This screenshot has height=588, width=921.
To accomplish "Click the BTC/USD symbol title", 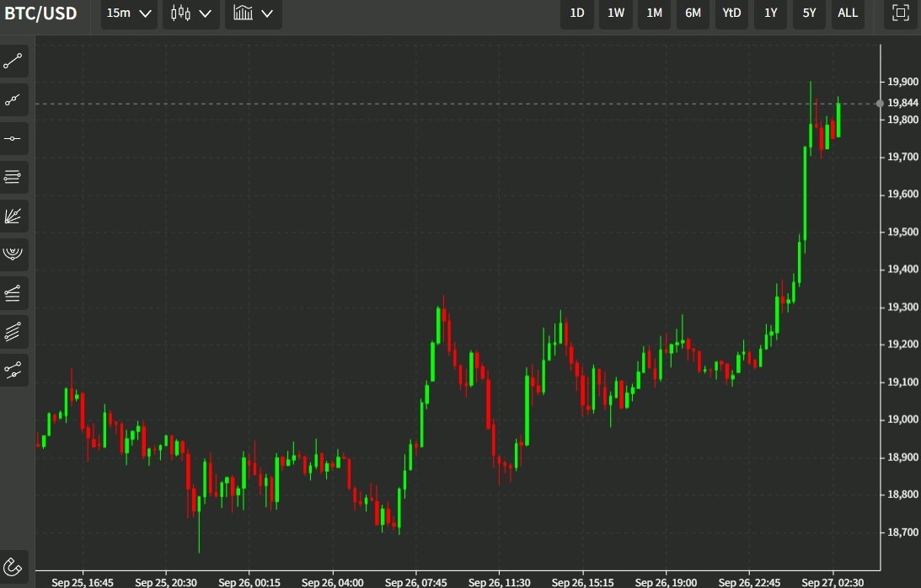I will pos(40,13).
